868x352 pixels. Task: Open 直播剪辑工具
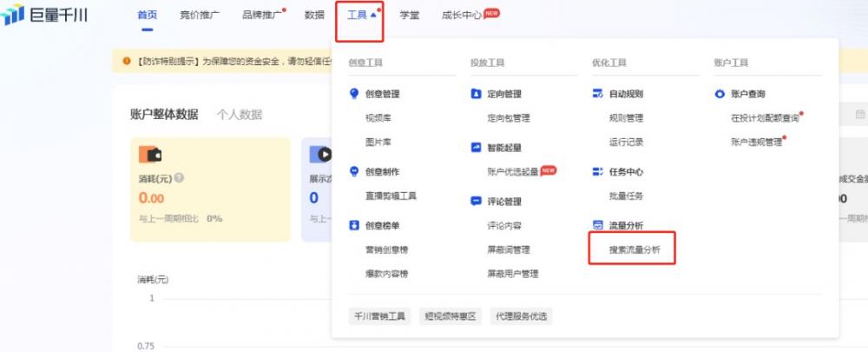[391, 196]
